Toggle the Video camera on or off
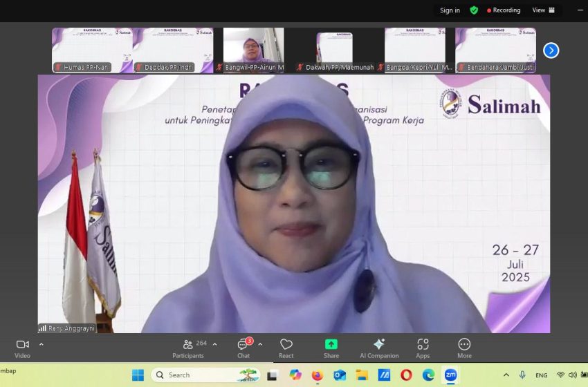This screenshot has width=588, height=387. (22, 348)
